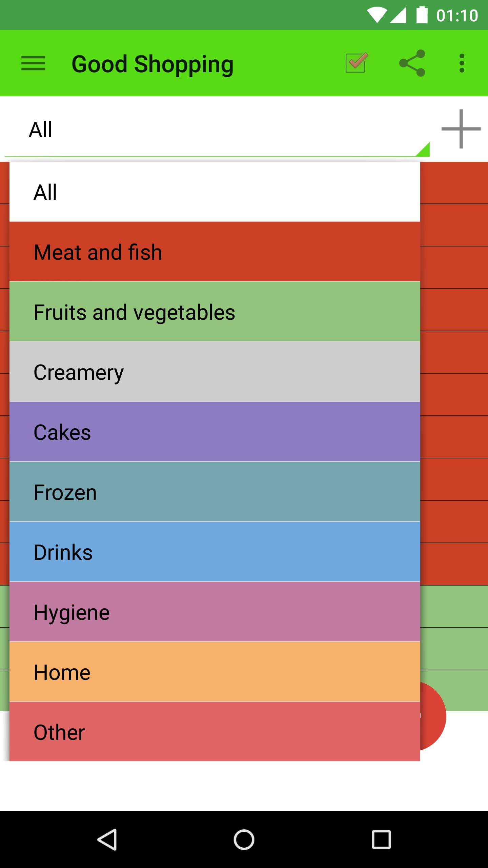Select the 'Other' category entry
Viewport: 488px width, 868px height.
click(x=215, y=732)
